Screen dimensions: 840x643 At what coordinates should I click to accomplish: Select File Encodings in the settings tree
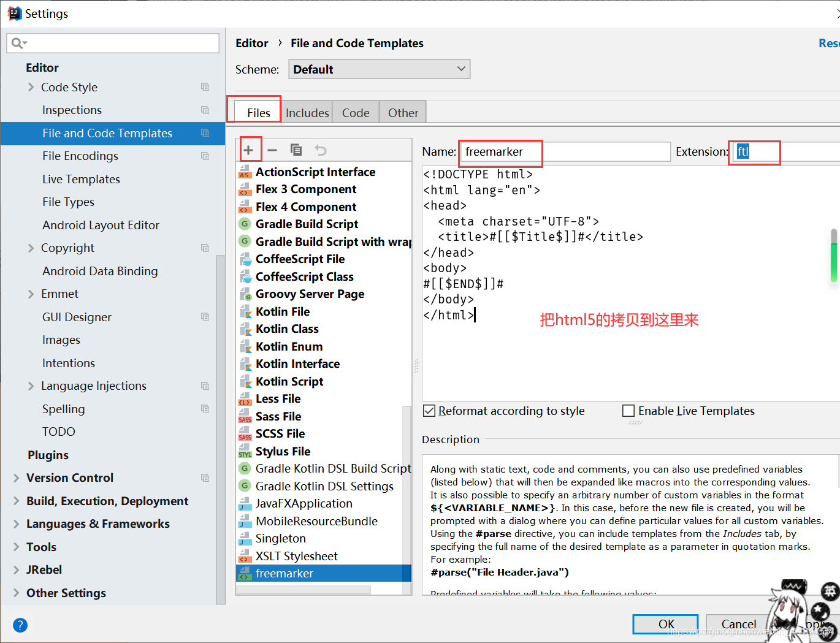click(x=80, y=156)
